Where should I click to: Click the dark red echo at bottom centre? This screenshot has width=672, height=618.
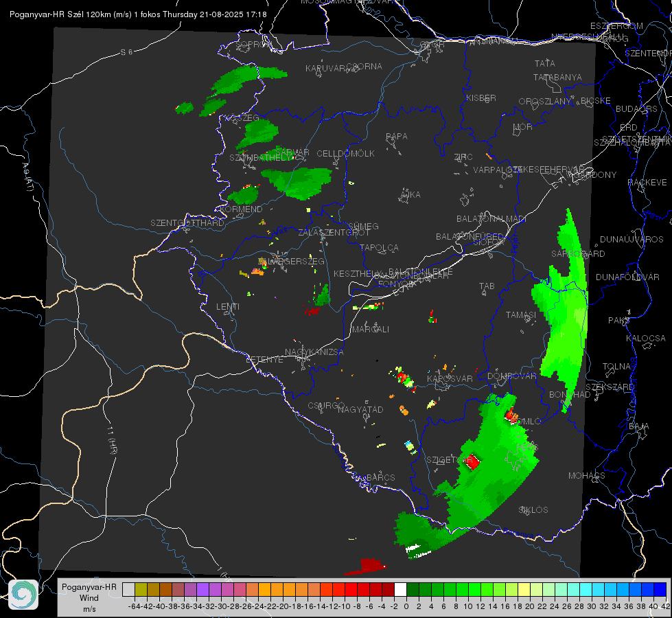[x=366, y=566]
